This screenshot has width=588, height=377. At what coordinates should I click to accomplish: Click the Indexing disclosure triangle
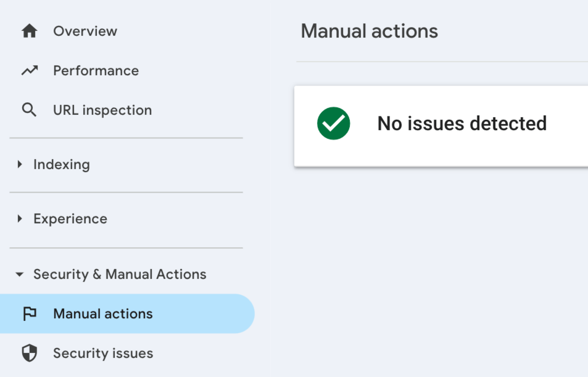click(20, 164)
